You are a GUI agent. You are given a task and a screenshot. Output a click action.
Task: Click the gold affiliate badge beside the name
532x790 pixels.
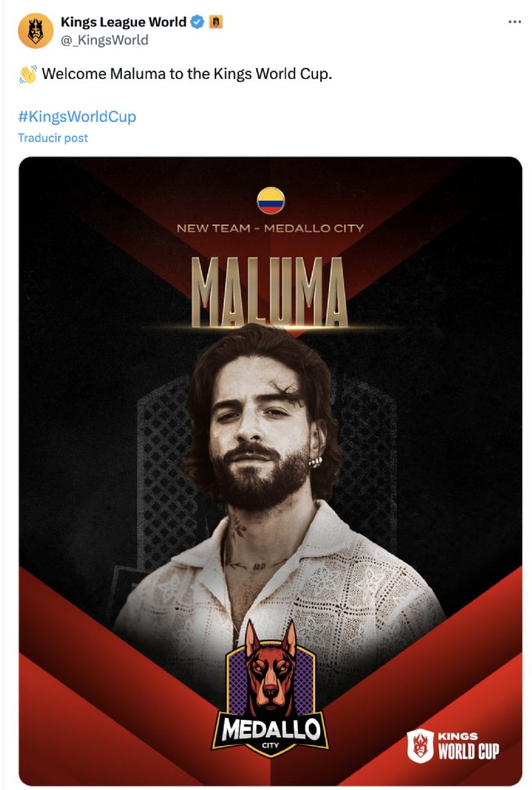pos(215,21)
